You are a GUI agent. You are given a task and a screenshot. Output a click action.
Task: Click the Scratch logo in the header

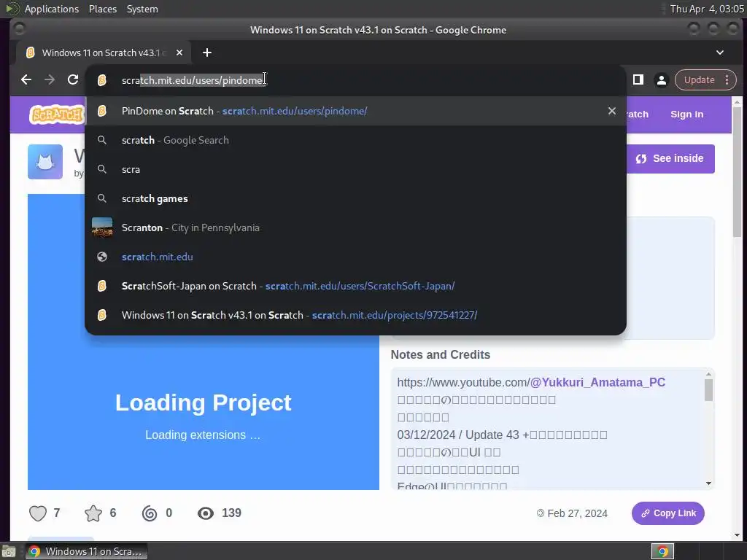click(56, 114)
